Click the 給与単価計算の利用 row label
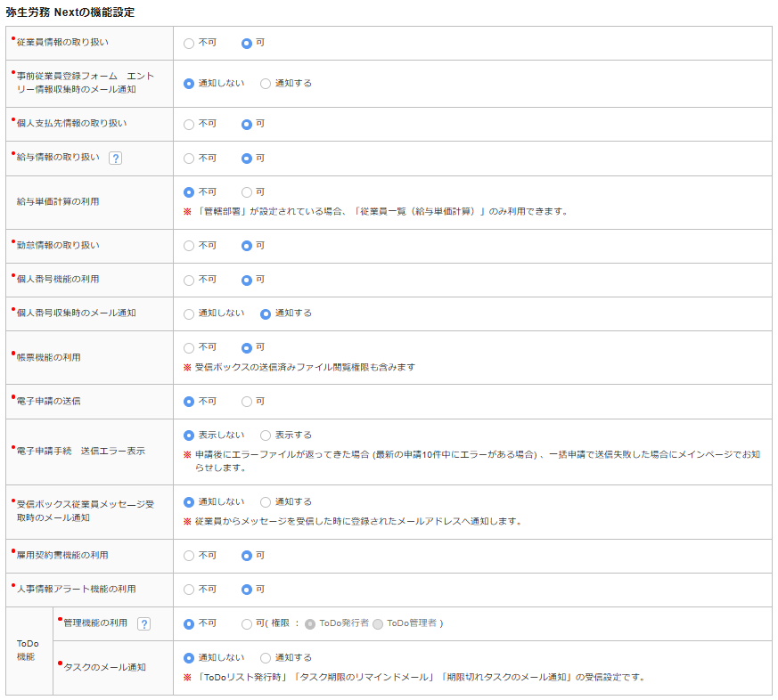 point(58,202)
